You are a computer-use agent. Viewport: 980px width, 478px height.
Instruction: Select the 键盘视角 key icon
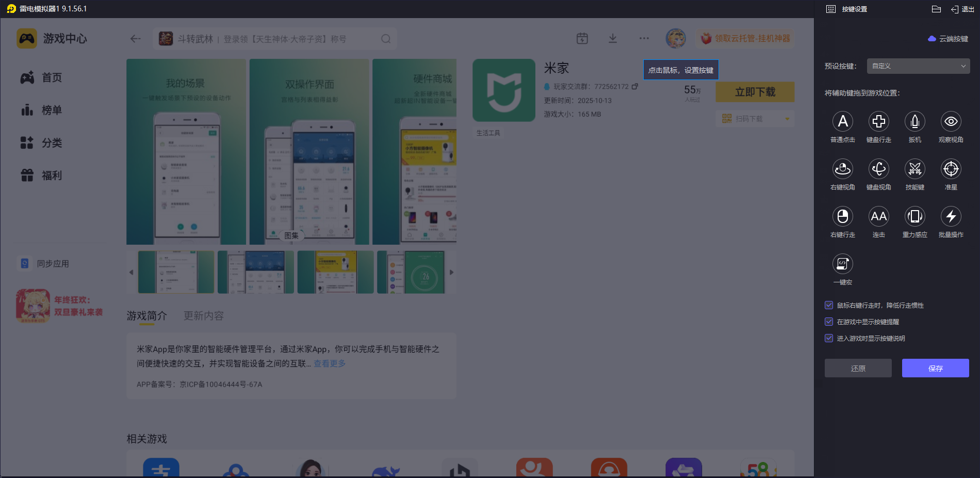[879, 169]
